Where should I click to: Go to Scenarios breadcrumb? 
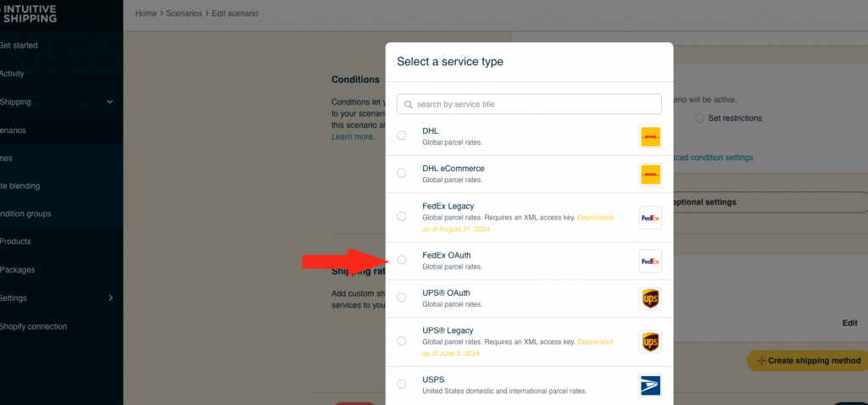(x=184, y=14)
